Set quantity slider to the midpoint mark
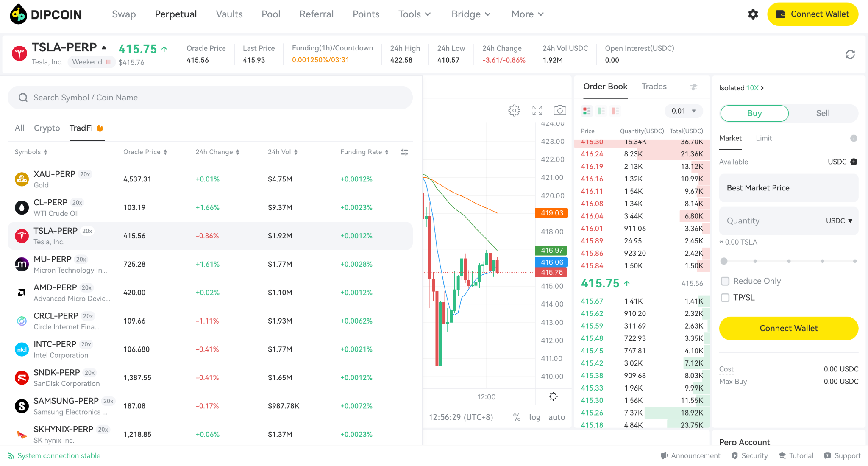Screen dimensions: 868x466 click(x=789, y=261)
